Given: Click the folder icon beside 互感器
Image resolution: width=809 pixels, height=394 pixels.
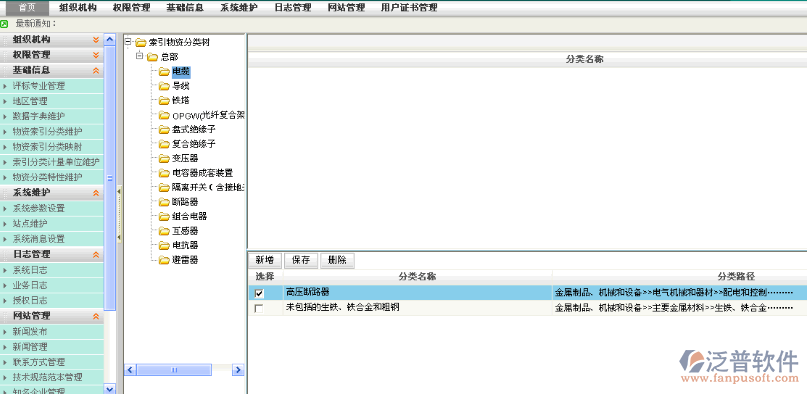Looking at the screenshot, I should [164, 231].
